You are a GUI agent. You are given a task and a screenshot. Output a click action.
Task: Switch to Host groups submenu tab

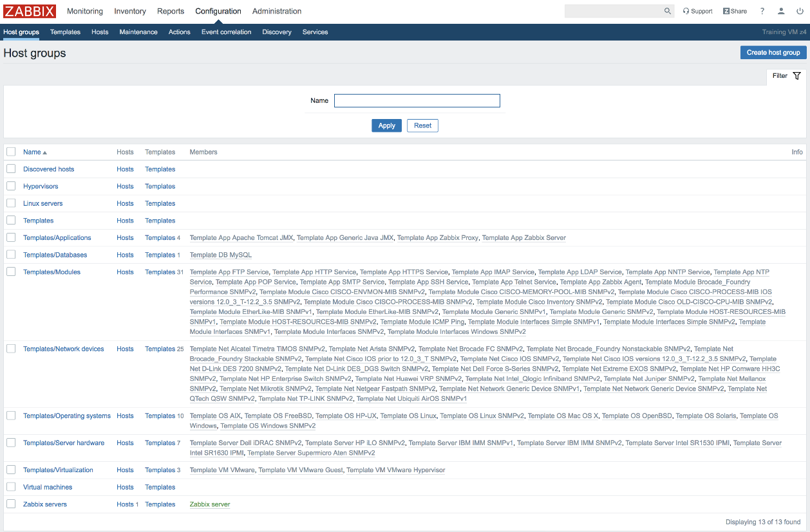(x=21, y=32)
